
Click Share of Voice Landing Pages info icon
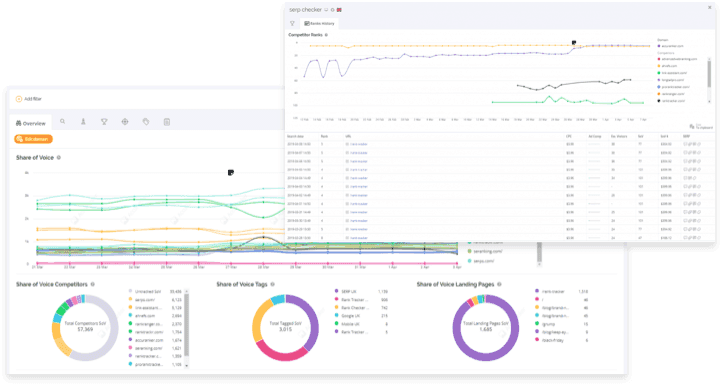[499, 285]
